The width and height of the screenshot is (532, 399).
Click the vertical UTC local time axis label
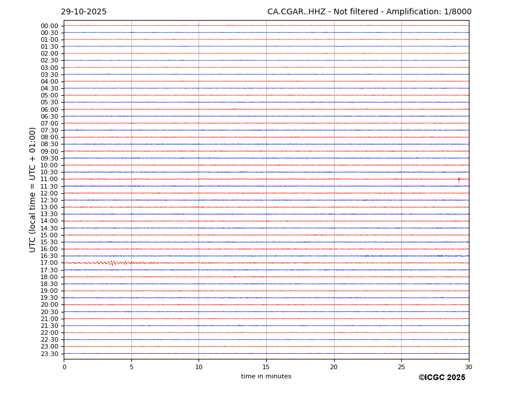(33, 189)
